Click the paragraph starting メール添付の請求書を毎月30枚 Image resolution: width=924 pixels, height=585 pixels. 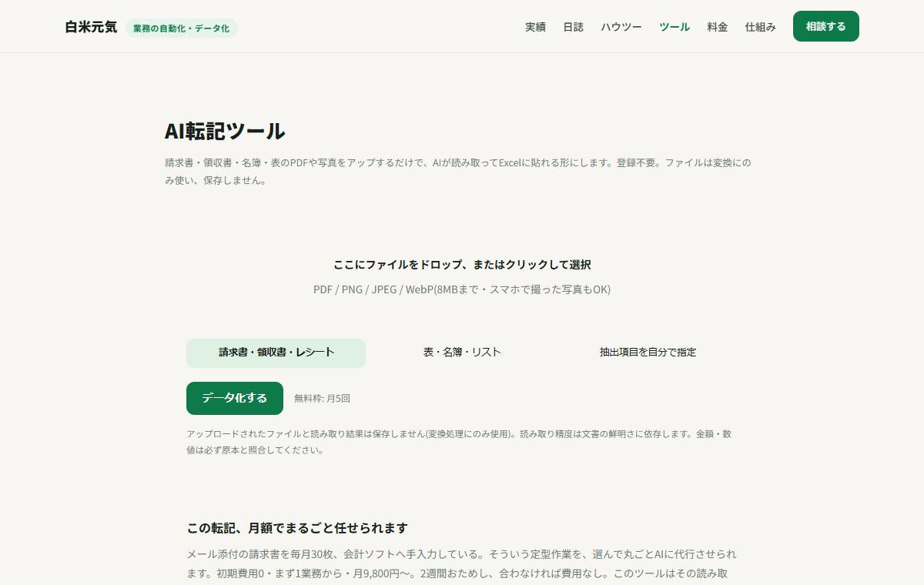point(461,563)
